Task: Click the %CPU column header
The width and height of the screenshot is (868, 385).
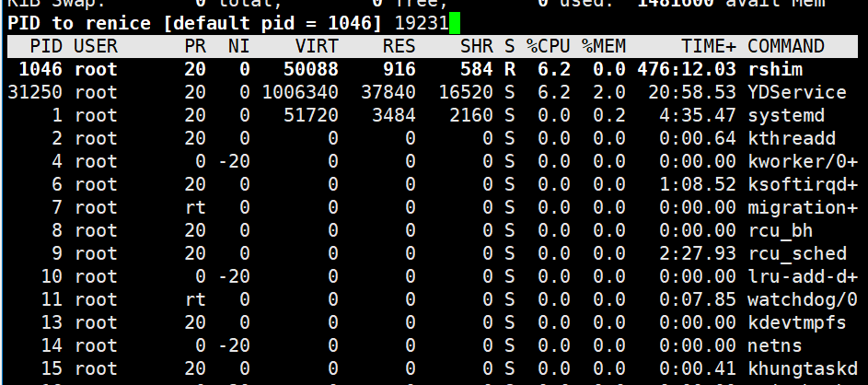Action: pos(548,46)
